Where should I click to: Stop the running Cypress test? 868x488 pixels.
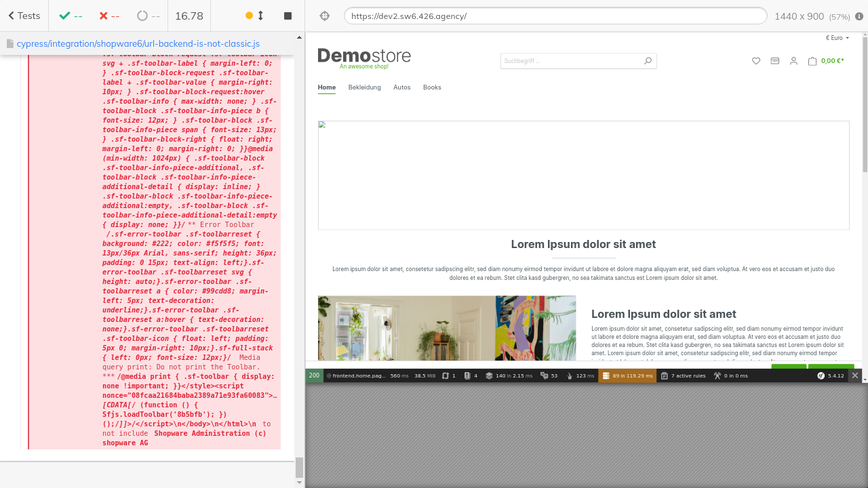(x=288, y=16)
